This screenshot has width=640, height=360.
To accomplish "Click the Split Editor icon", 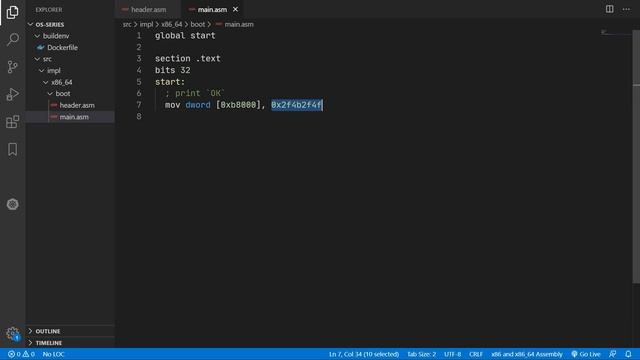I will pos(609,9).
